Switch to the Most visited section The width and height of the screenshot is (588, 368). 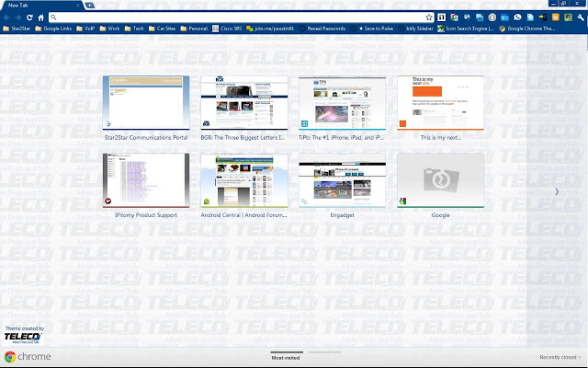pyautogui.click(x=286, y=356)
